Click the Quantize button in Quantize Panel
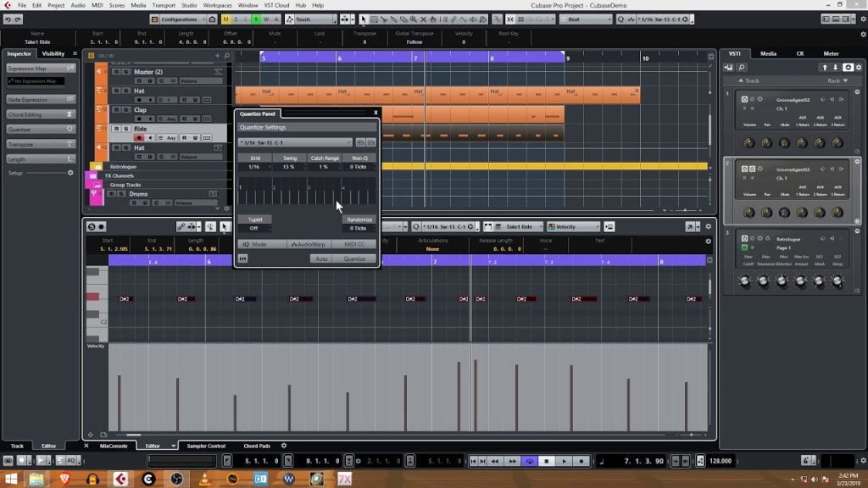This screenshot has width=868, height=488. click(354, 258)
